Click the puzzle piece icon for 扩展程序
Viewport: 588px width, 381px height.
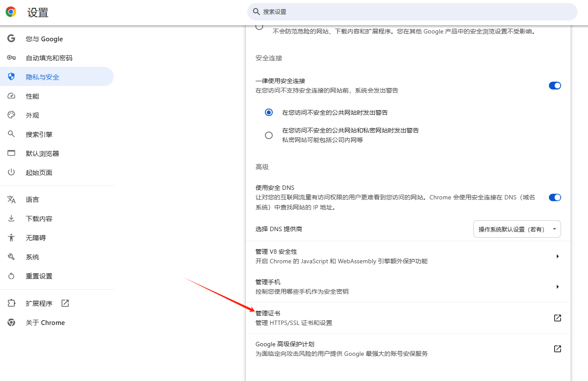point(11,303)
